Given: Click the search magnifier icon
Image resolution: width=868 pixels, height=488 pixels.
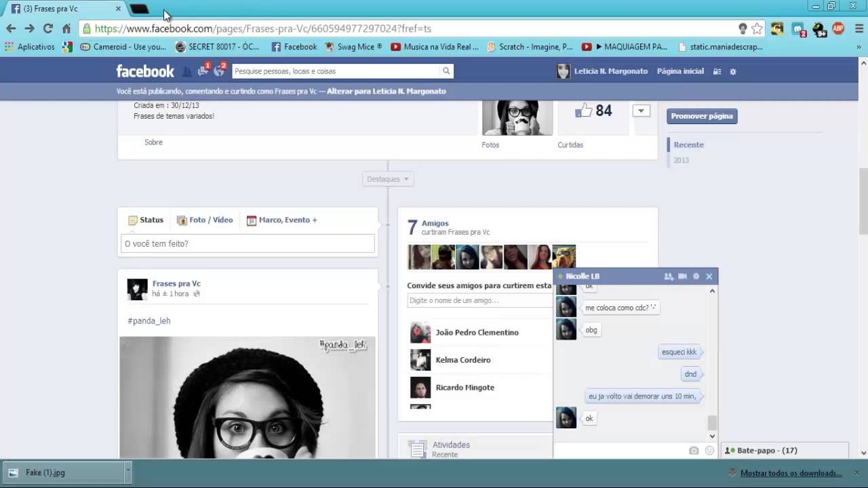Looking at the screenshot, I should [x=446, y=71].
